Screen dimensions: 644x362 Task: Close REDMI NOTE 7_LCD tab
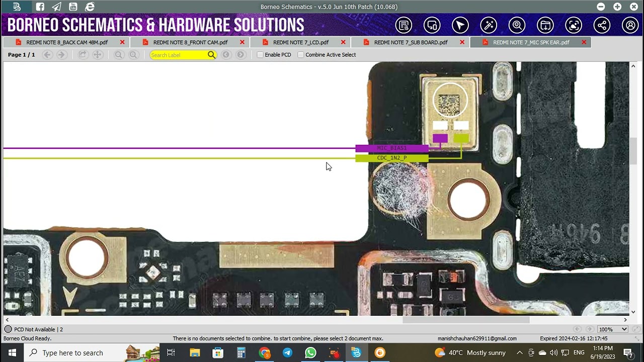click(x=343, y=42)
